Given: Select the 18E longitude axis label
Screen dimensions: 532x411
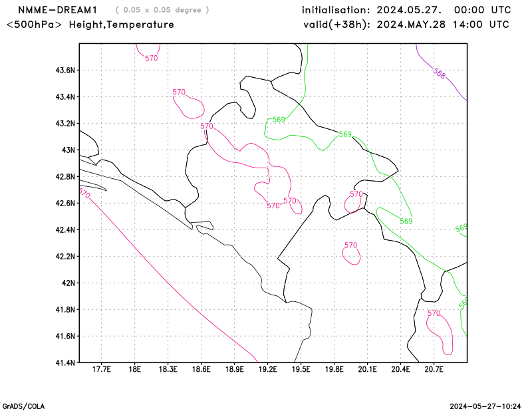Looking at the screenshot, I should pyautogui.click(x=135, y=369).
